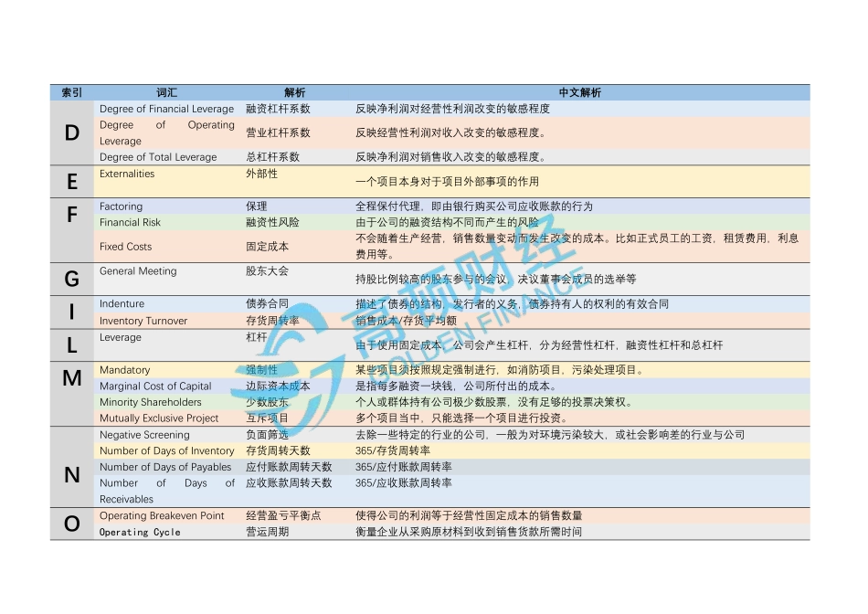This screenshot has width=868, height=614.
Task: Select the 'Factoring' term
Action: pos(122,206)
